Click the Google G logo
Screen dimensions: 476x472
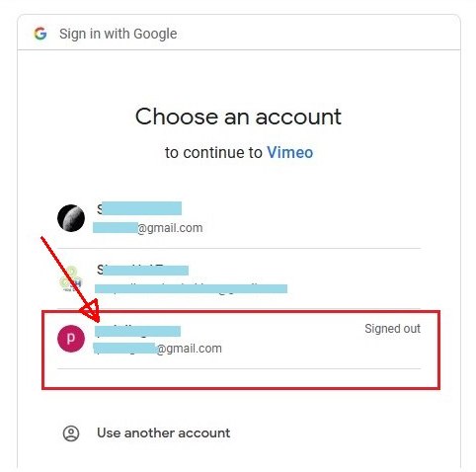click(40, 34)
